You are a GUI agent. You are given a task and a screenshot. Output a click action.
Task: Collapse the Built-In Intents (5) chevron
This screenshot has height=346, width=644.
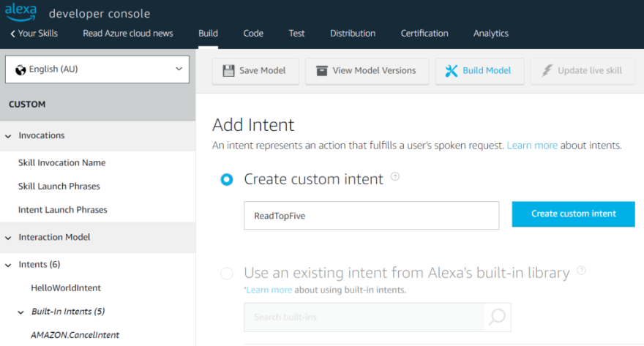click(21, 312)
